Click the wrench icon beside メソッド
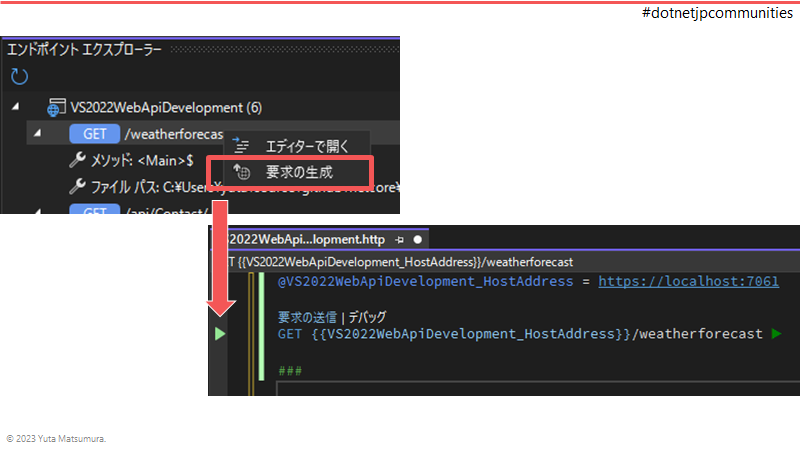Image resolution: width=800 pixels, height=450 pixels. (77, 160)
